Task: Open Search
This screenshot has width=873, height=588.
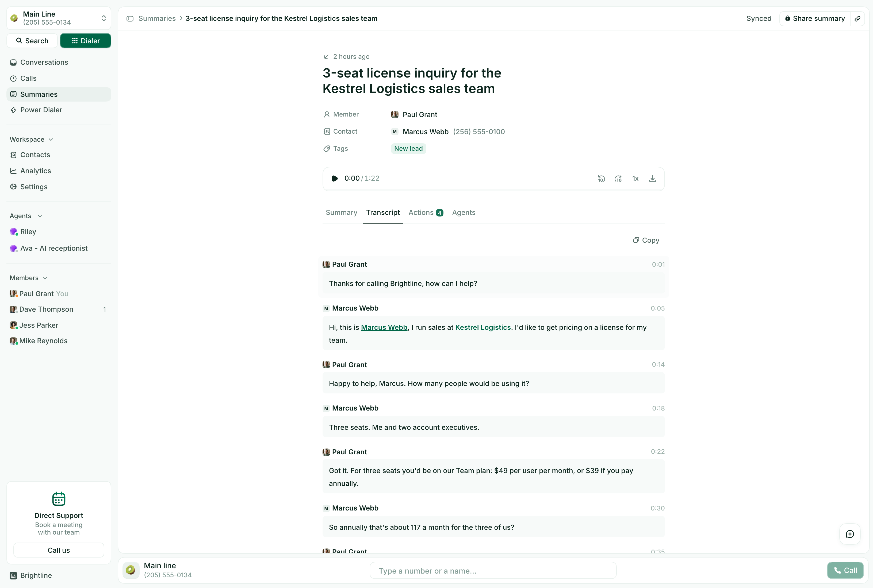Action: (32, 41)
